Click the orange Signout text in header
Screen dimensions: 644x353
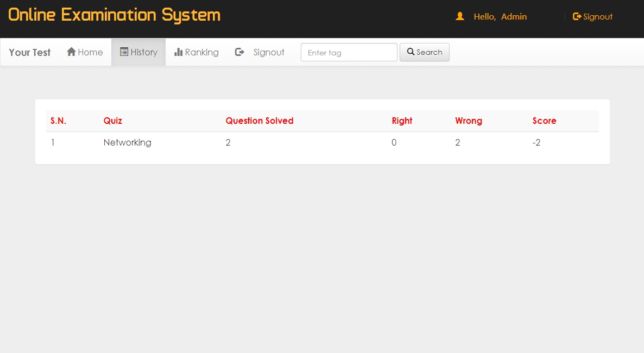click(x=598, y=17)
